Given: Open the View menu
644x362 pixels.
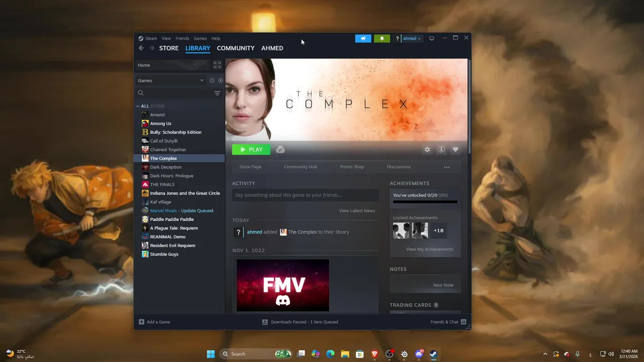Looking at the screenshot, I should click(x=166, y=38).
